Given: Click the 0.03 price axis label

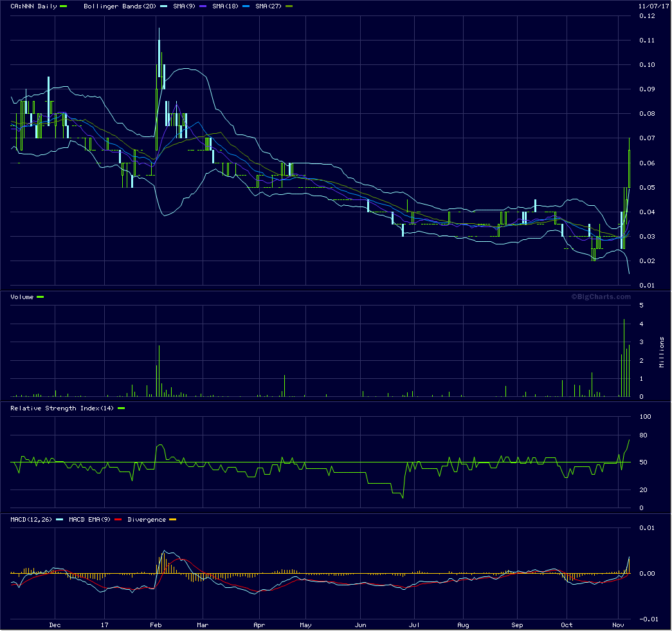Looking at the screenshot, I should 647,236.
